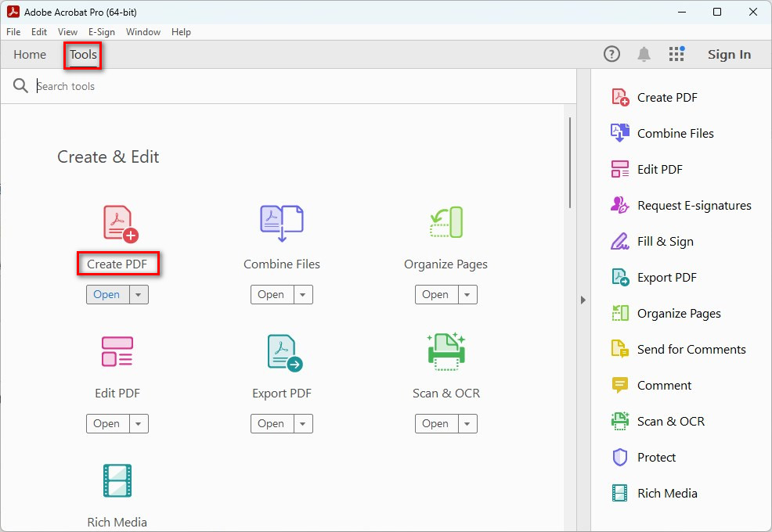Select the Scan & OCR tool icon

[446, 352]
